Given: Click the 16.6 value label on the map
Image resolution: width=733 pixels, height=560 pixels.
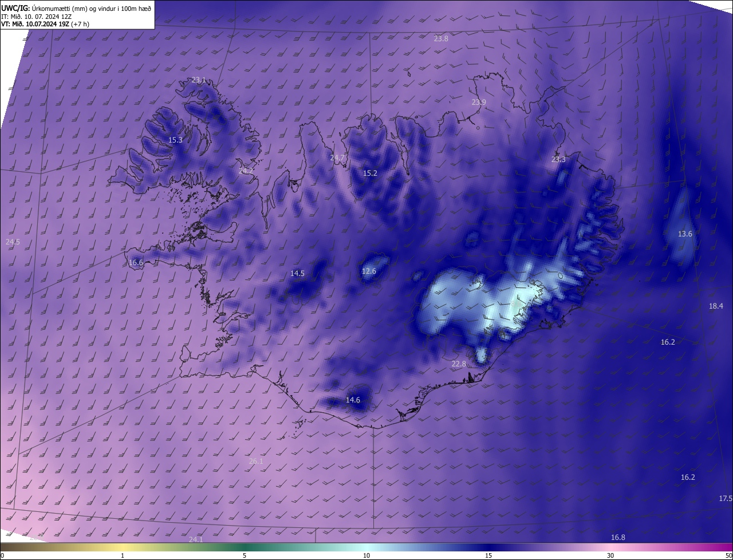Looking at the screenshot, I should tap(136, 263).
